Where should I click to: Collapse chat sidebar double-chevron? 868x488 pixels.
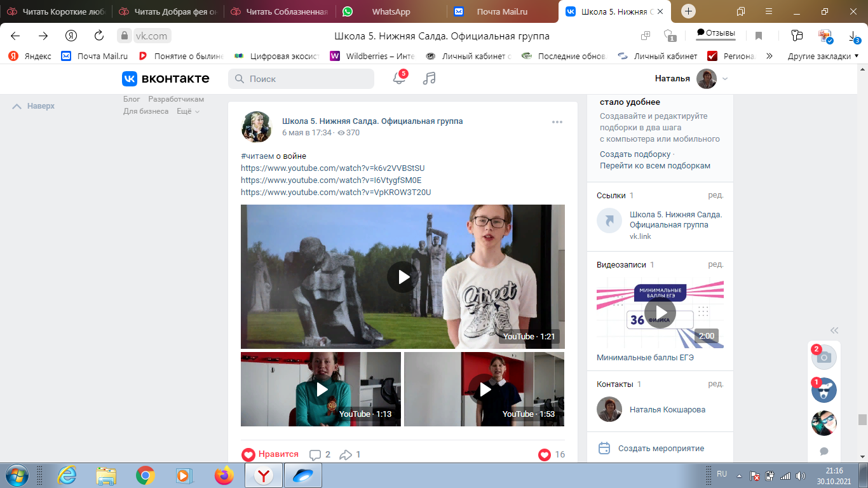pyautogui.click(x=834, y=330)
